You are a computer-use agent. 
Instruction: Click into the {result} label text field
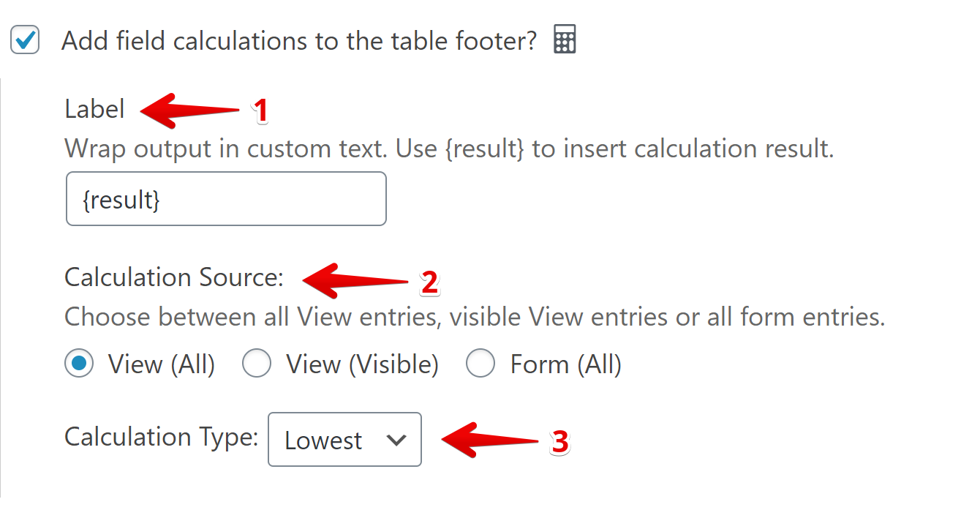(226, 199)
